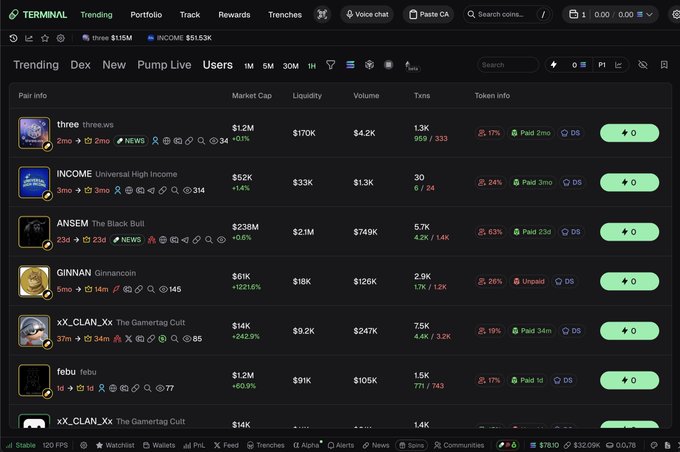Open the filter funnel icon

[x=330, y=65]
